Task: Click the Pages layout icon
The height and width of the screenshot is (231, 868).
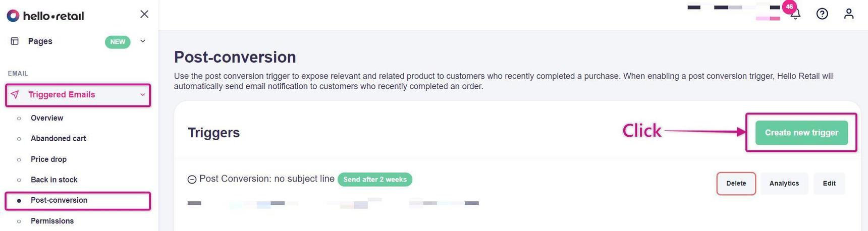Action: (x=15, y=41)
